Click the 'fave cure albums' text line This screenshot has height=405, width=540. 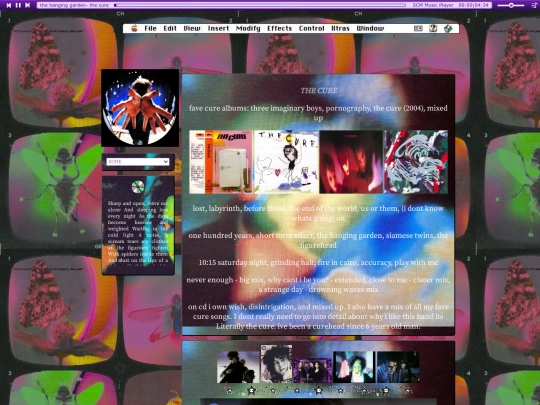(318, 113)
